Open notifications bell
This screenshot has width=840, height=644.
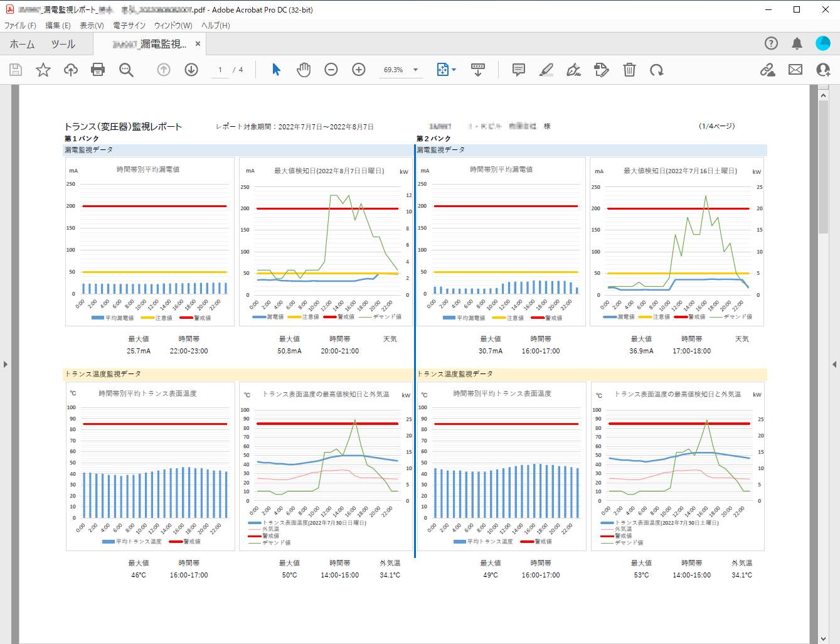pos(797,43)
